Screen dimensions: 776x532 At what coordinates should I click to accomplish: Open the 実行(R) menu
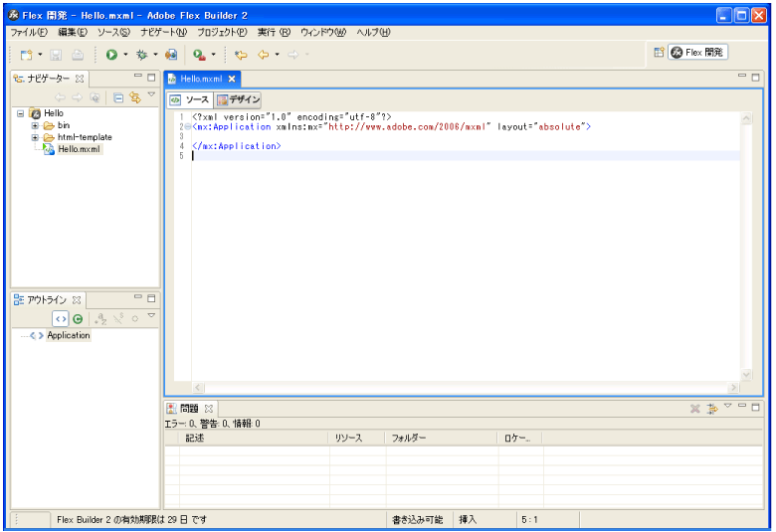[274, 32]
